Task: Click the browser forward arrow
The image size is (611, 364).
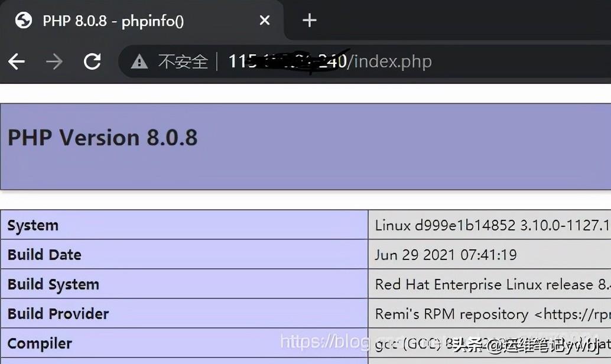Action: click(x=54, y=61)
